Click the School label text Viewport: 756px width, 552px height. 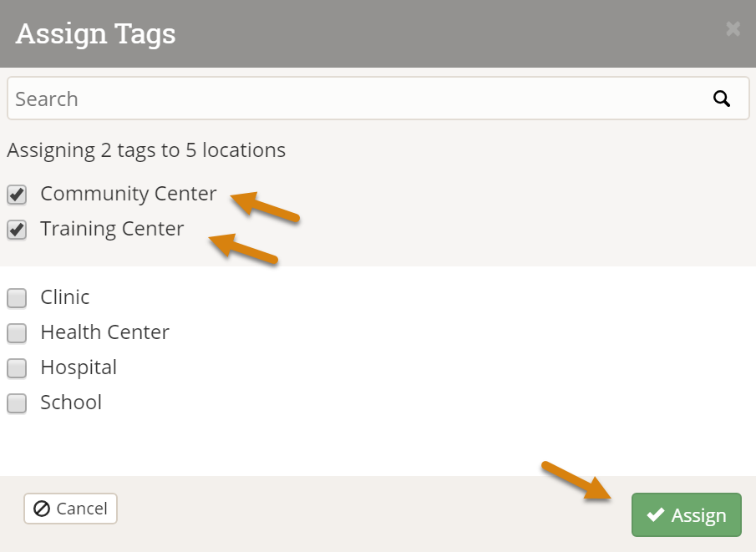(x=71, y=403)
